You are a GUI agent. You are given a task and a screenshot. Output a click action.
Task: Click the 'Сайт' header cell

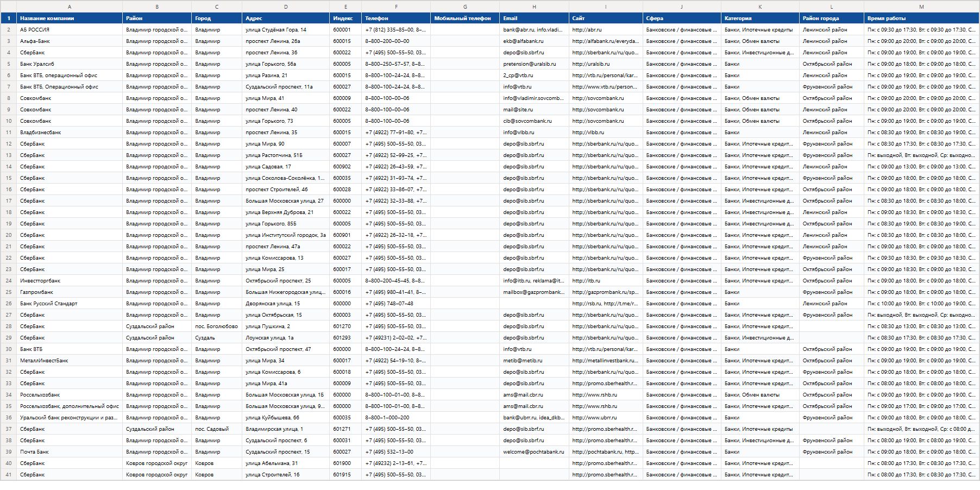click(606, 18)
